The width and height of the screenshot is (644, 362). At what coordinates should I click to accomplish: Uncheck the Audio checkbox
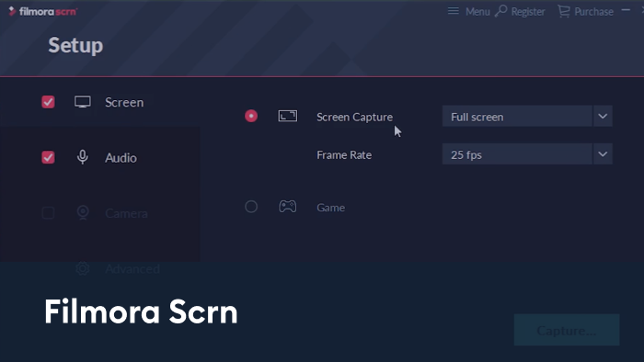[x=48, y=157]
